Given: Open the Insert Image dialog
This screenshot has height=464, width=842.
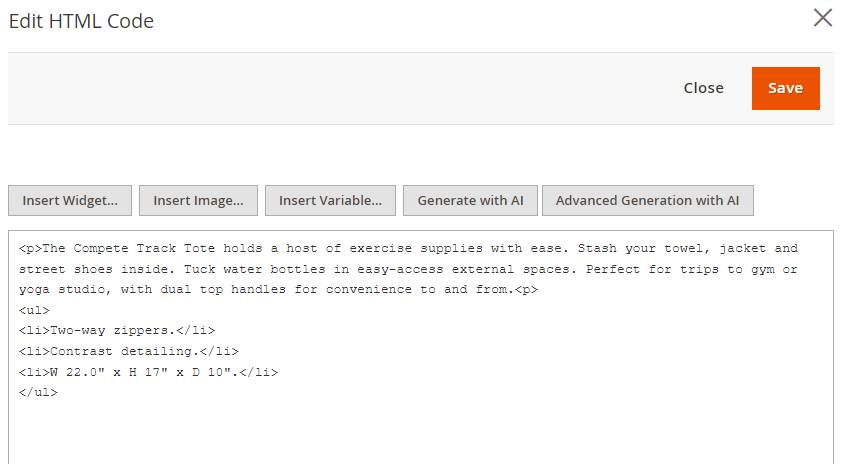Looking at the screenshot, I should [198, 200].
